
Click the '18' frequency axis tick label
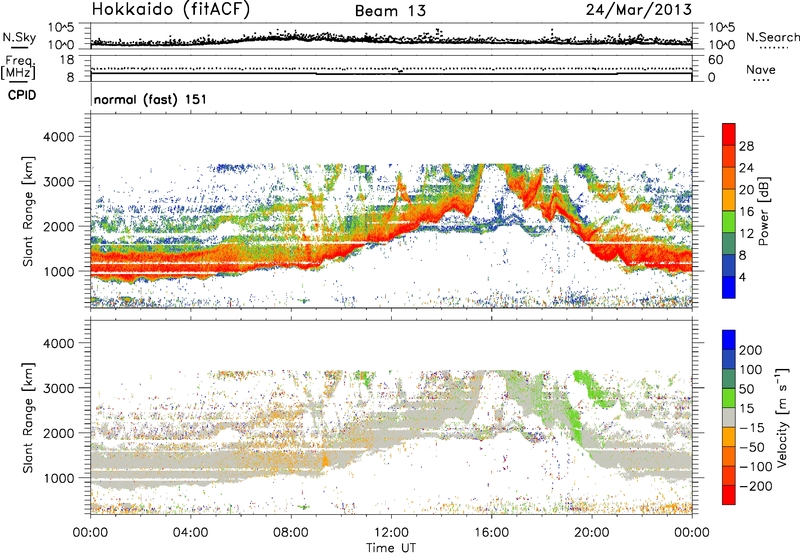coord(67,60)
